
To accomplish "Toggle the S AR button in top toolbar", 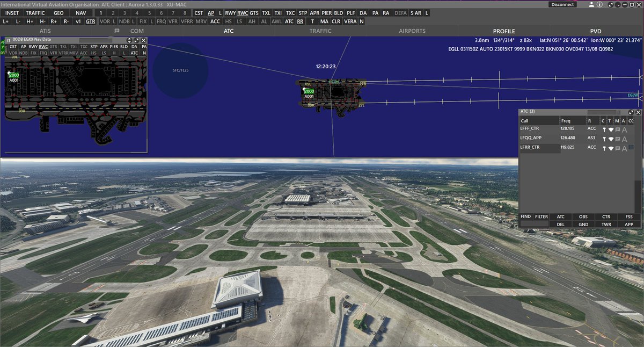I will click(x=416, y=13).
